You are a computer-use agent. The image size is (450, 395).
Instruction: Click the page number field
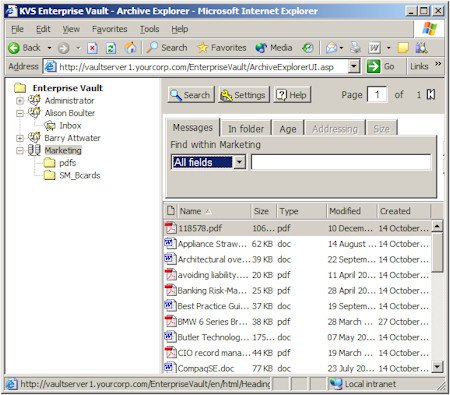point(377,95)
